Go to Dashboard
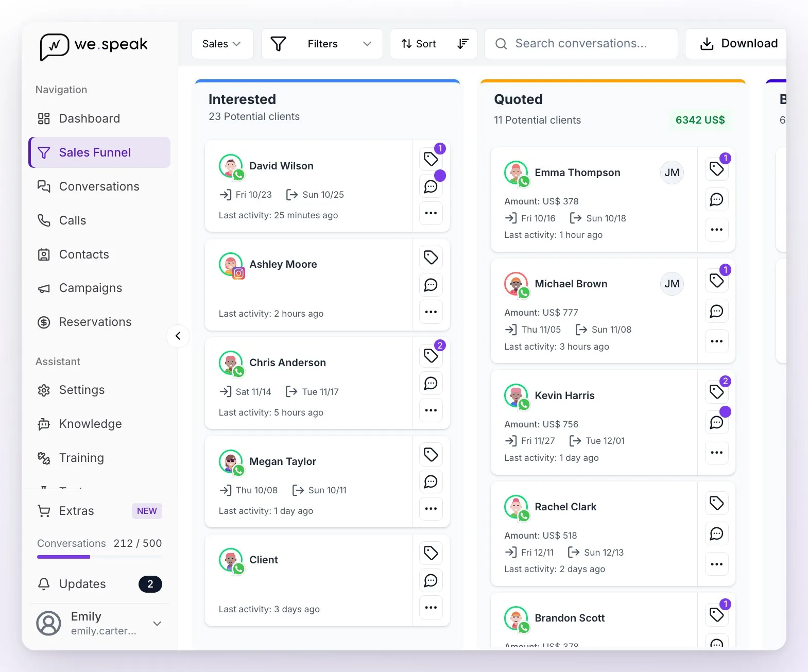This screenshot has height=672, width=808. [100, 118]
